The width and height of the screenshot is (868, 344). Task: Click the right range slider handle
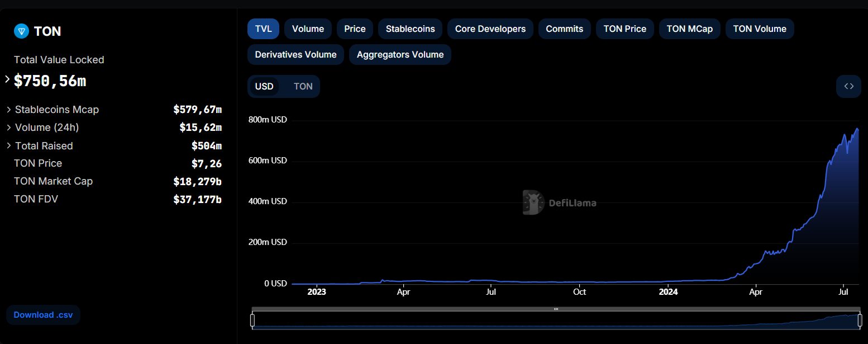tap(860, 321)
